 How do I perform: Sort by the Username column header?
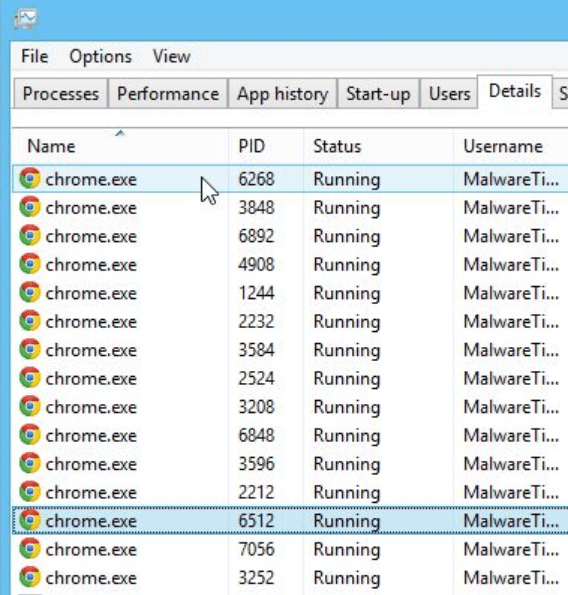[x=511, y=146]
